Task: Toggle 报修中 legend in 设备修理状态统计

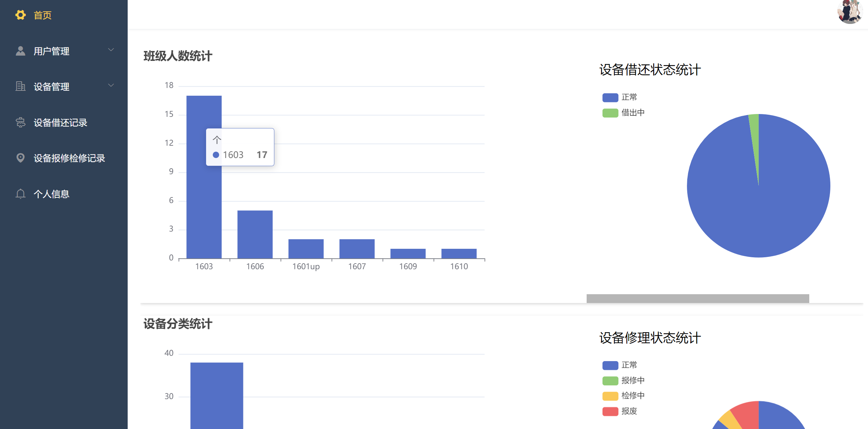Action: [x=610, y=381]
